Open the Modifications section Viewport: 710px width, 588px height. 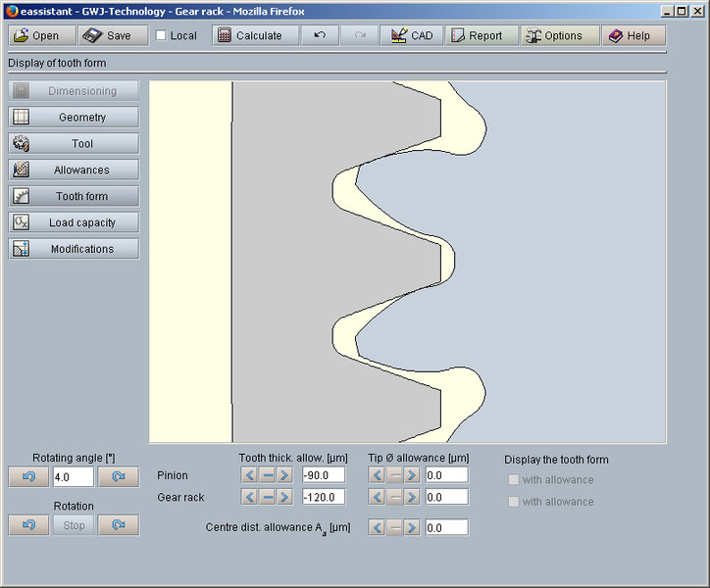(x=74, y=249)
